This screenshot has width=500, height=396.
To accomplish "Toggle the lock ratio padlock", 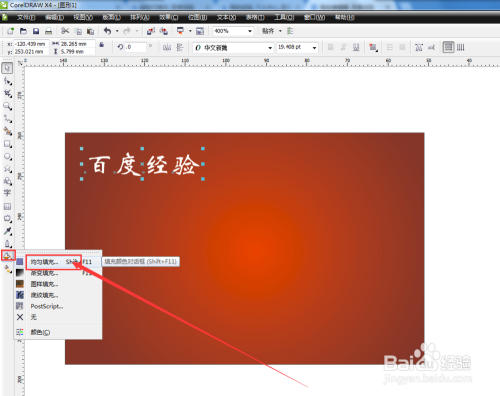I will (x=102, y=45).
